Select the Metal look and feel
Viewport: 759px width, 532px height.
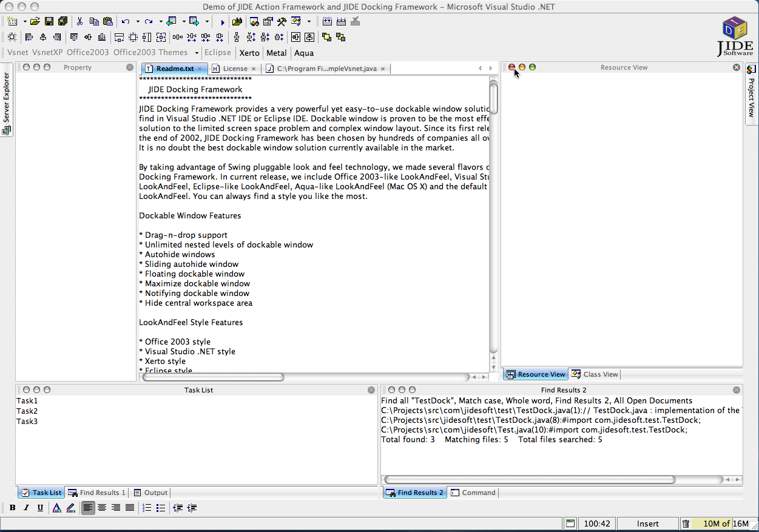277,53
